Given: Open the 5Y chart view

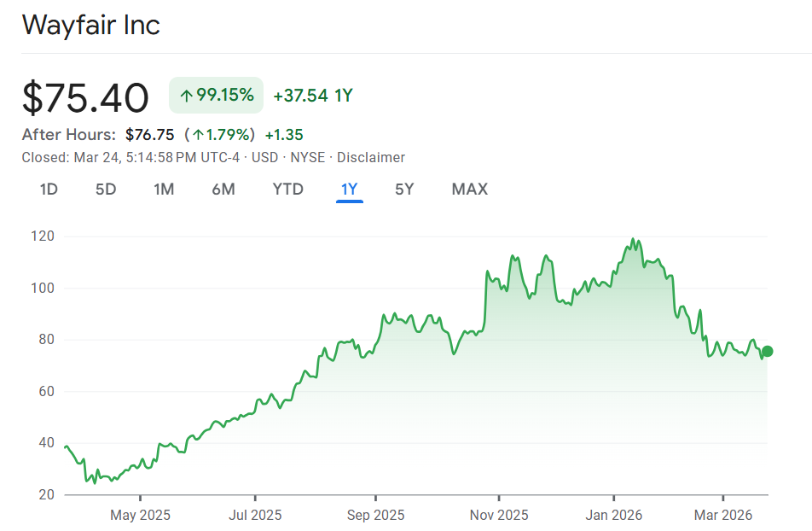Looking at the screenshot, I should pyautogui.click(x=404, y=190).
